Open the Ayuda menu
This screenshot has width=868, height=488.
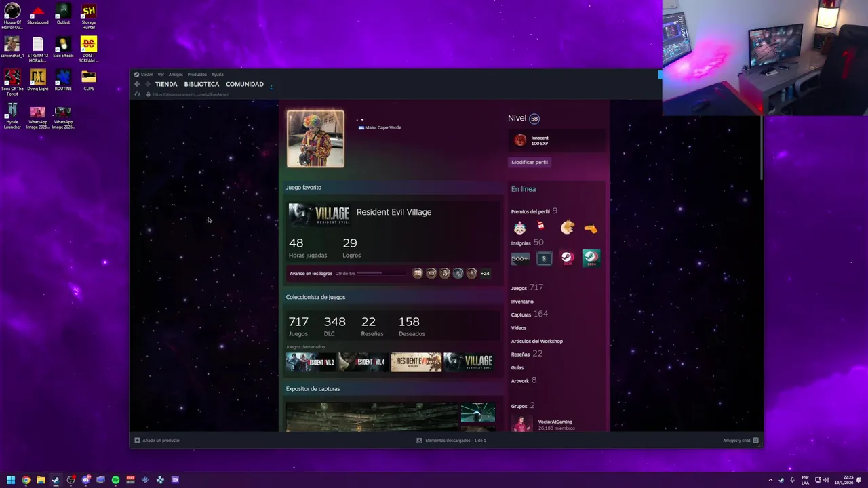click(x=217, y=75)
